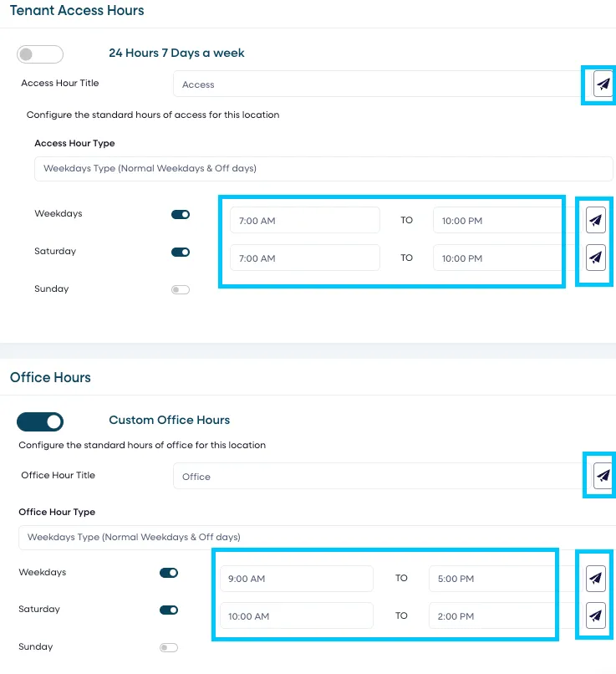Toggle Weekdays switch in Office Hours
This screenshot has width=616, height=674.
[x=169, y=573]
